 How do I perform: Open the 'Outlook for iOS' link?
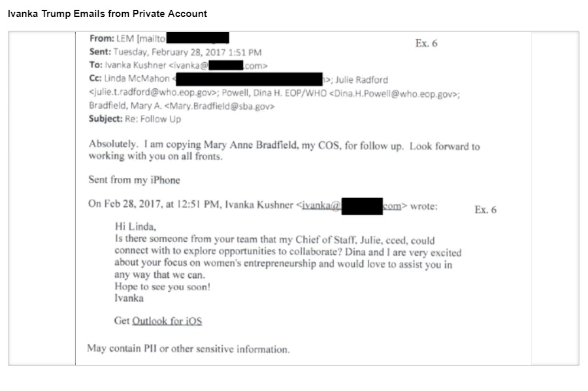(167, 321)
